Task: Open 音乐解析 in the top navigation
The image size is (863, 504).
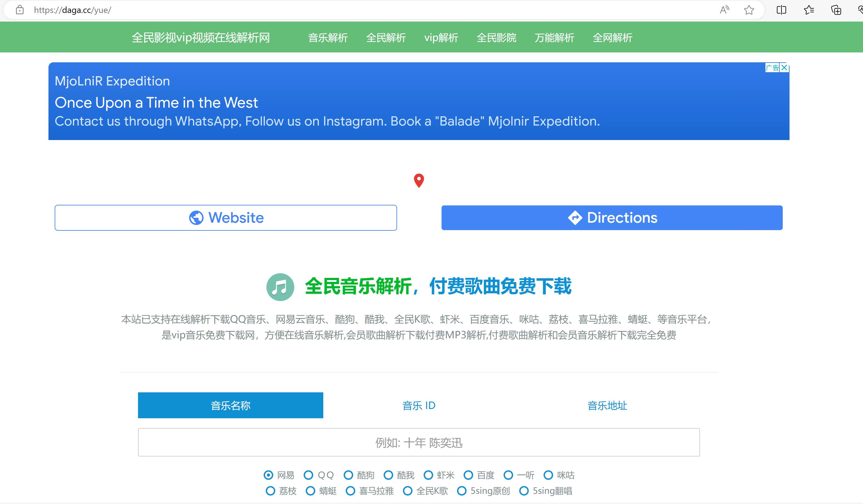Action: point(328,38)
